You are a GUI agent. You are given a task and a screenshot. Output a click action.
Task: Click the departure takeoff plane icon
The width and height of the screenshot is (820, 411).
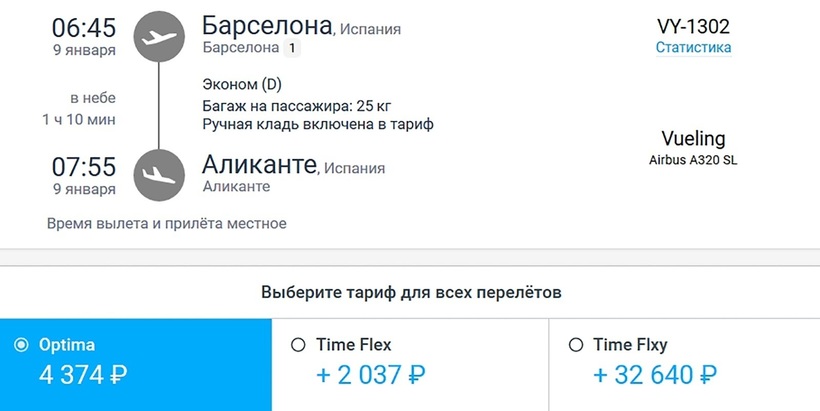158,37
